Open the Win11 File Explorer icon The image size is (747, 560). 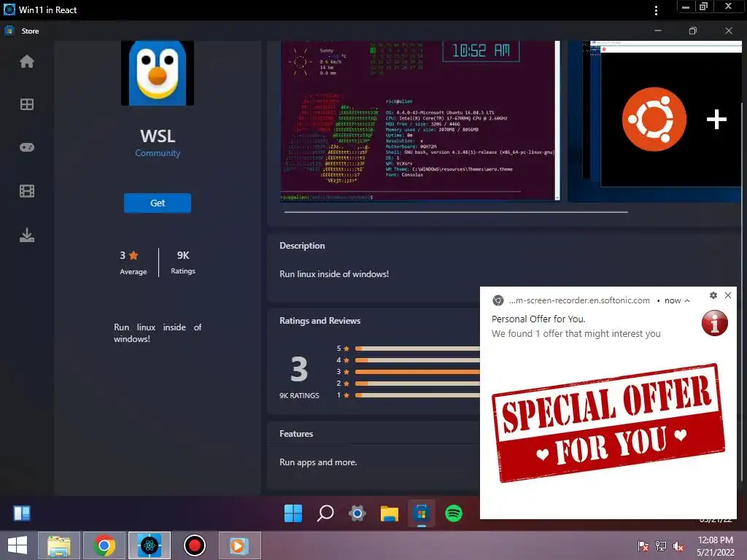click(390, 513)
